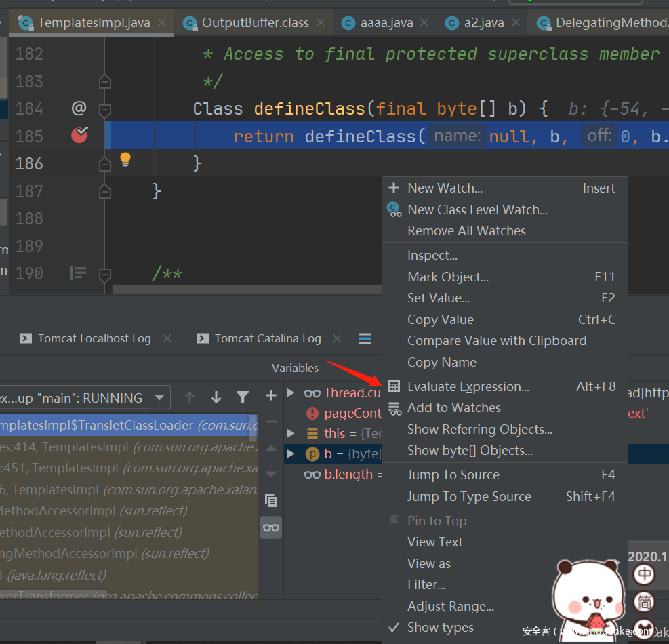Click the yellow lightbulb intention icon
This screenshot has height=644, width=669.
[125, 160]
